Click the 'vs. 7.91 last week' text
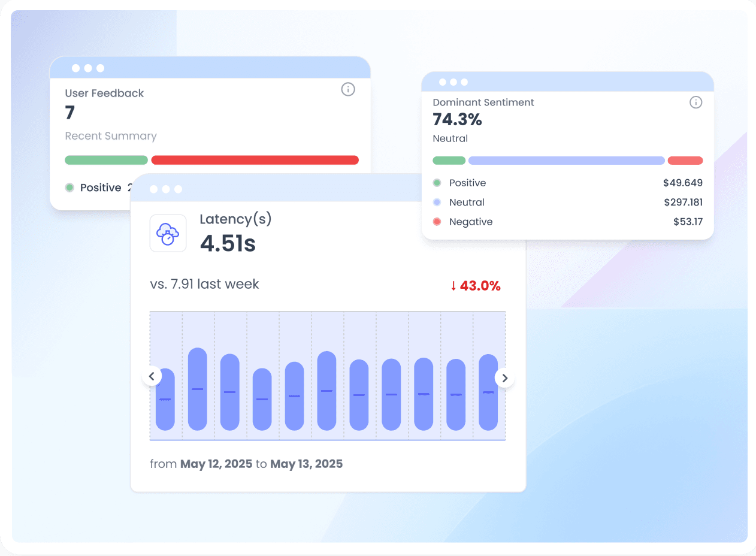 pos(204,284)
